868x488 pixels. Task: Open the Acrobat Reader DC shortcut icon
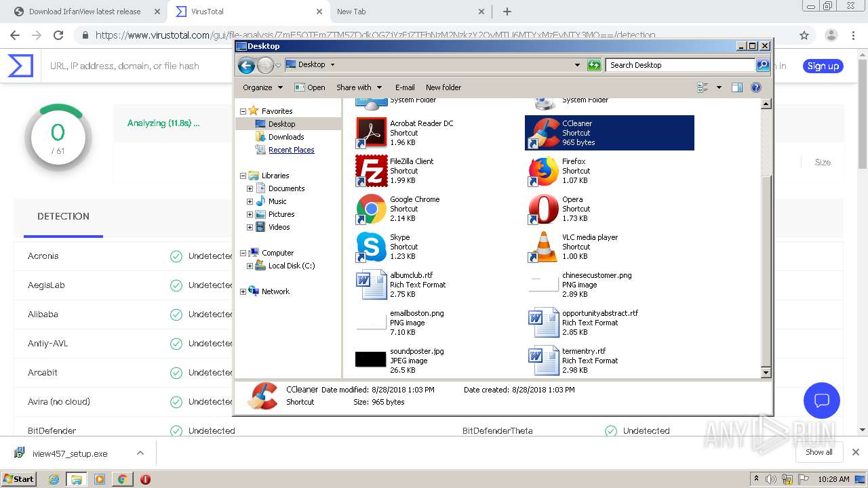click(372, 133)
